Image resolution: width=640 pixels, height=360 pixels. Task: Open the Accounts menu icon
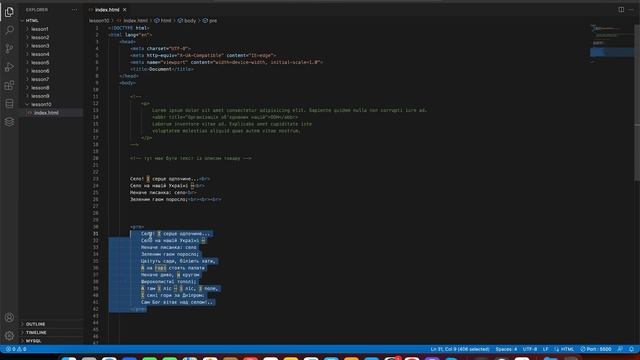9,317
